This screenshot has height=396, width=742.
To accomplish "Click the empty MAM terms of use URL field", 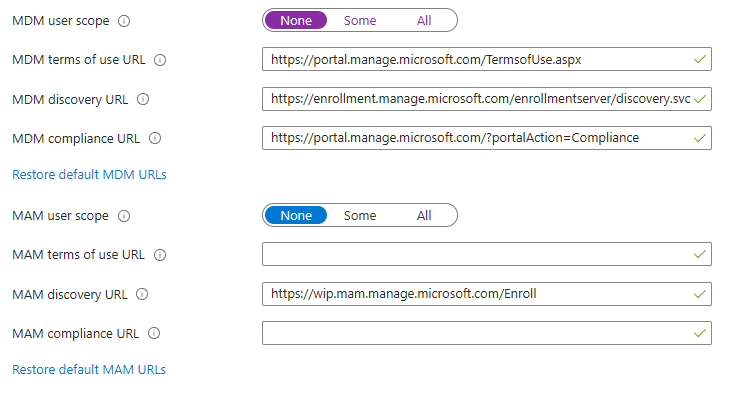I will pos(487,254).
